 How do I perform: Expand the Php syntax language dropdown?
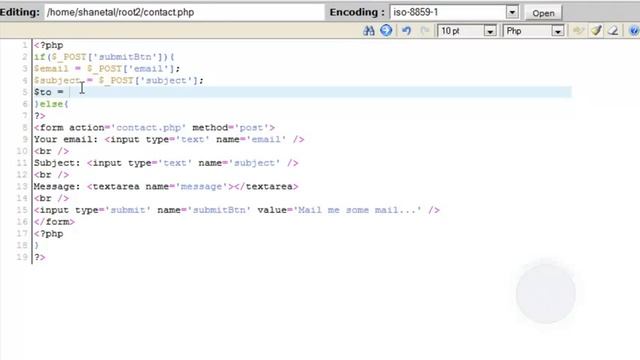click(x=558, y=31)
